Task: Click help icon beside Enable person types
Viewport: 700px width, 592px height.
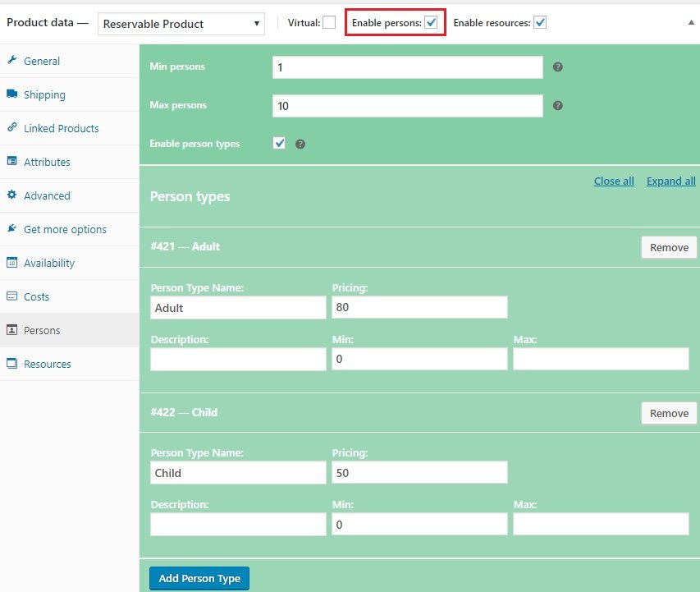Action: 300,144
